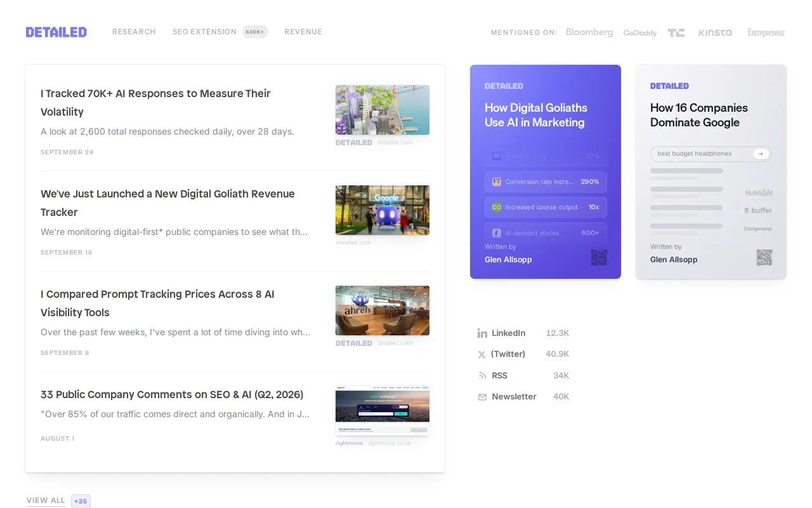Click the X (Twitter) icon
Image resolution: width=812 pixels, height=508 pixels.
click(x=482, y=354)
